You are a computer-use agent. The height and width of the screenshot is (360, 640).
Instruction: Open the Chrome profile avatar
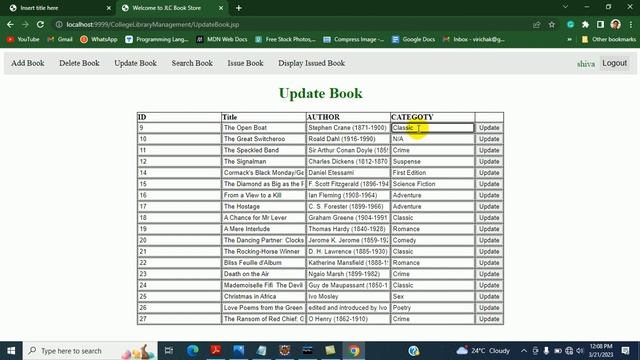pos(616,24)
